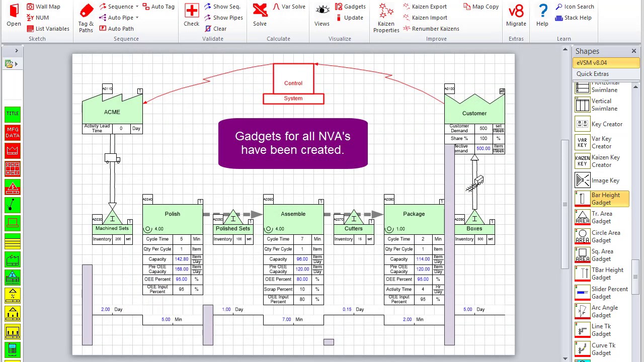The width and height of the screenshot is (644, 362).
Task: Click the Tag & Paths button
Action: (86, 18)
